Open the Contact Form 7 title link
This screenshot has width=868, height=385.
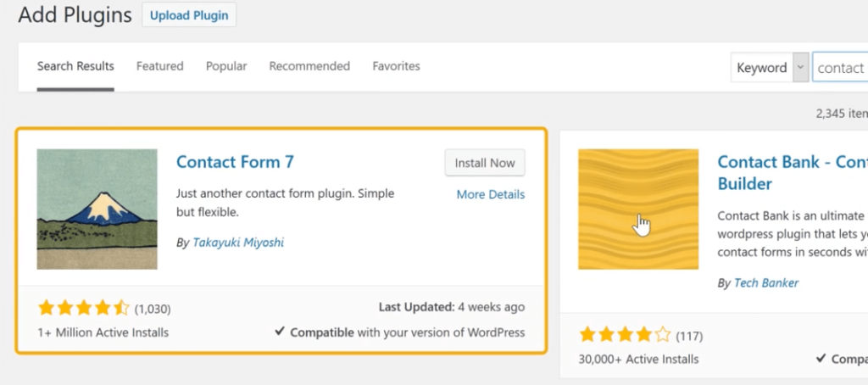pos(236,162)
